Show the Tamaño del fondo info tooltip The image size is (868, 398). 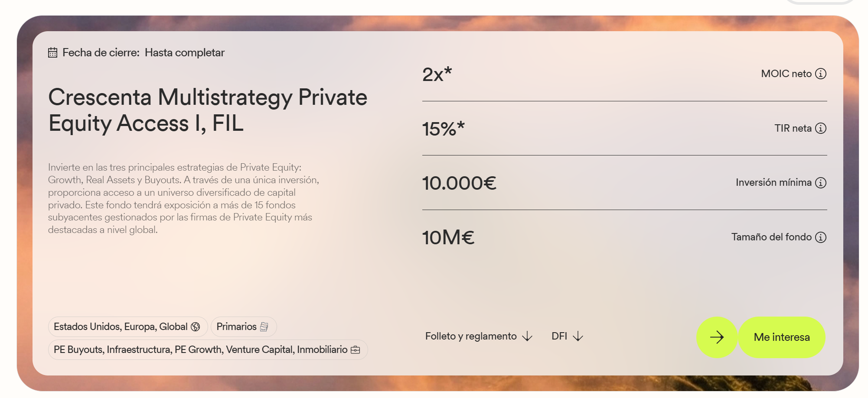tap(820, 237)
